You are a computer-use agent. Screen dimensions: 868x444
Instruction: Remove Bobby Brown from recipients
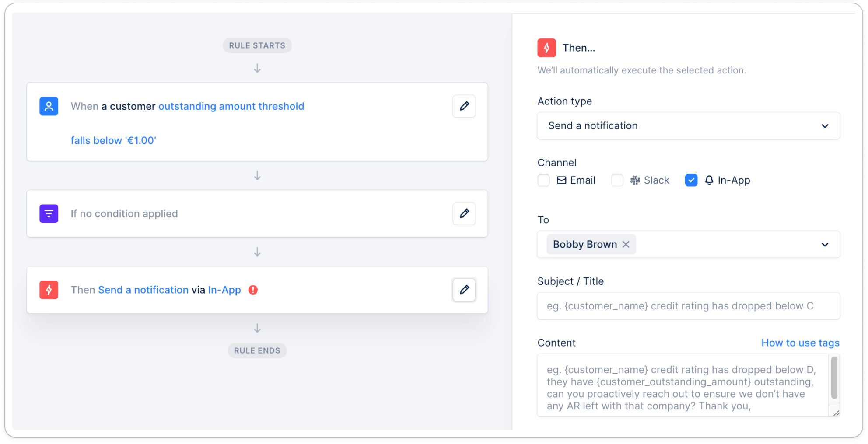pos(626,244)
